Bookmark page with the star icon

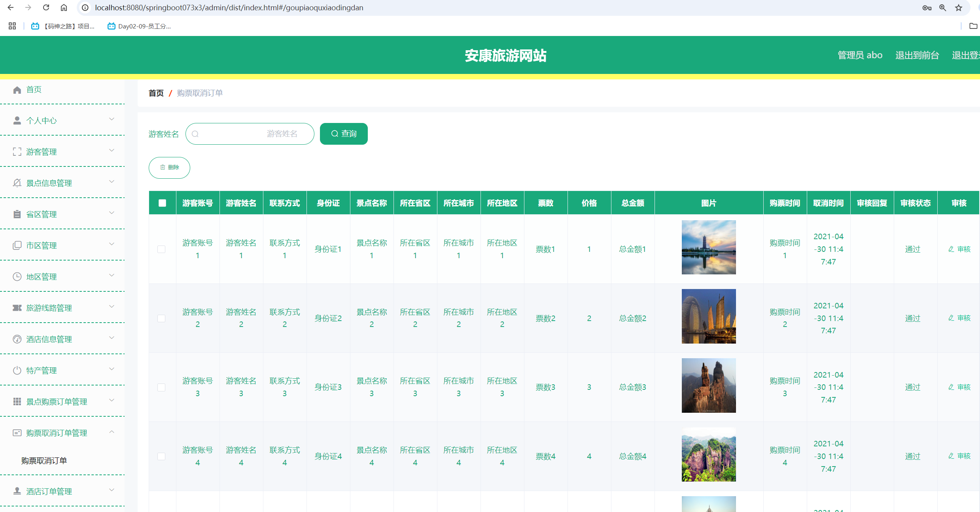click(958, 8)
